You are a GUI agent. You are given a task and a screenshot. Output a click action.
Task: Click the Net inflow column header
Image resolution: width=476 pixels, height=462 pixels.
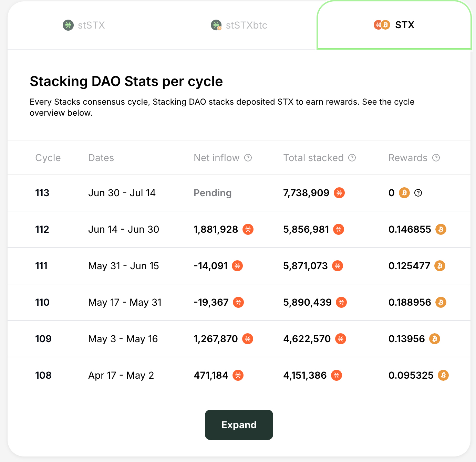click(217, 158)
